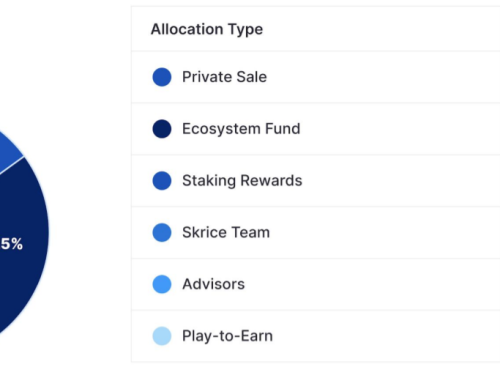Select the medium blue pie slice
Viewport: 500px width, 375px height.
click(7, 150)
